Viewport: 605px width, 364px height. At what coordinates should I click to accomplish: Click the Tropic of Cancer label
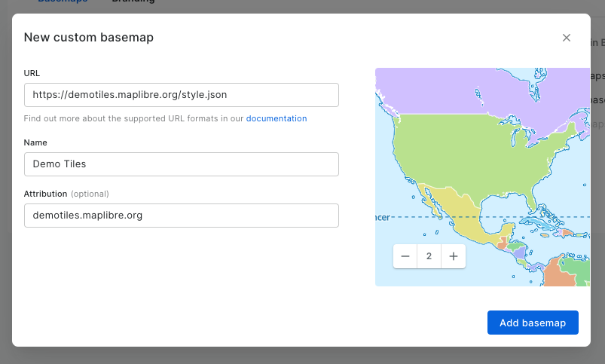click(382, 217)
